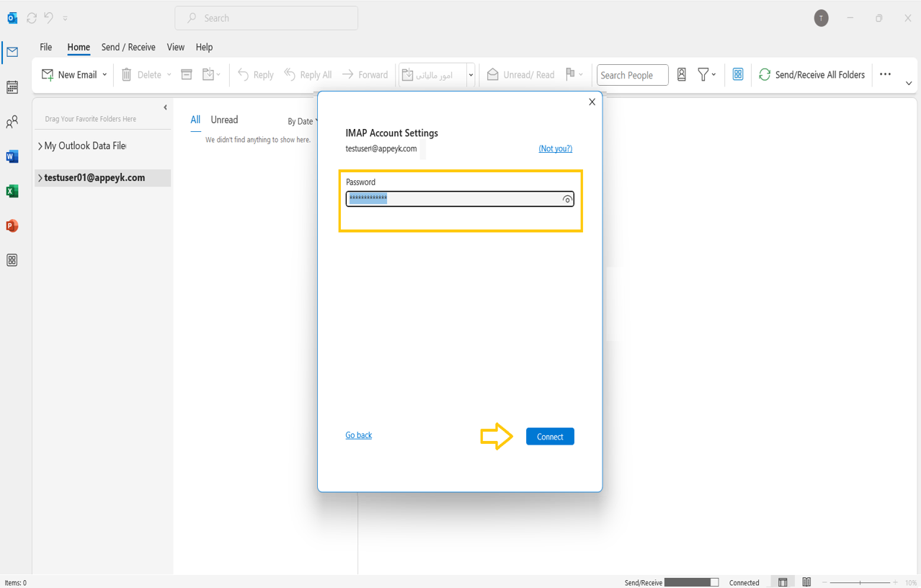Click the Reply button

click(x=256, y=75)
